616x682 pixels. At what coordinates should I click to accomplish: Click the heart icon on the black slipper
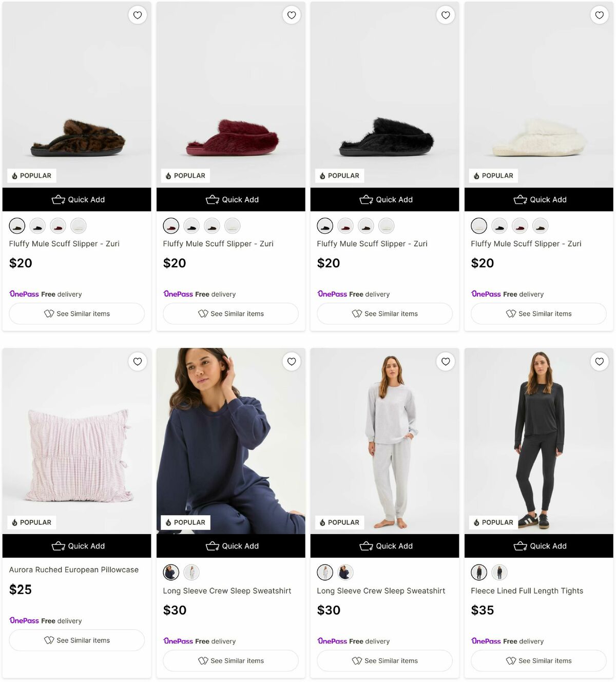[445, 15]
